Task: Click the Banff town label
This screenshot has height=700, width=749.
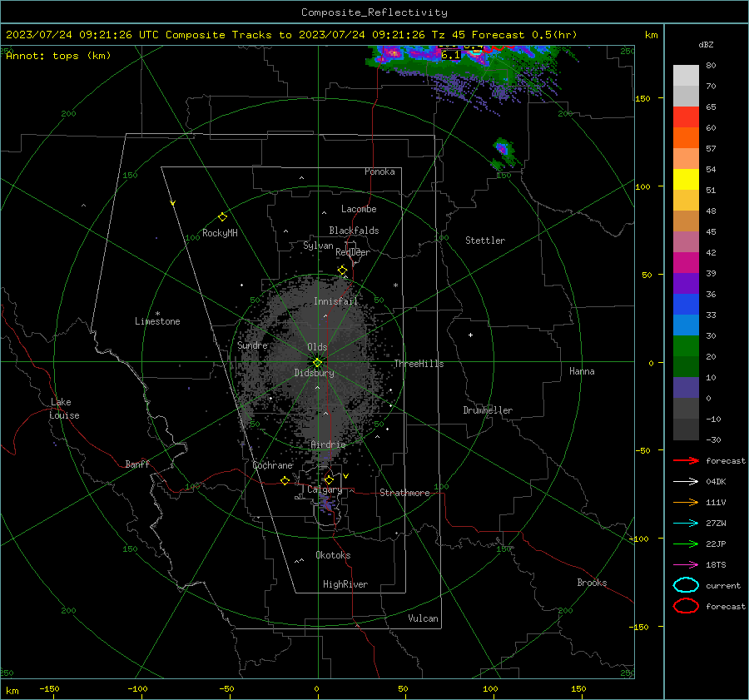Action: pos(137,464)
